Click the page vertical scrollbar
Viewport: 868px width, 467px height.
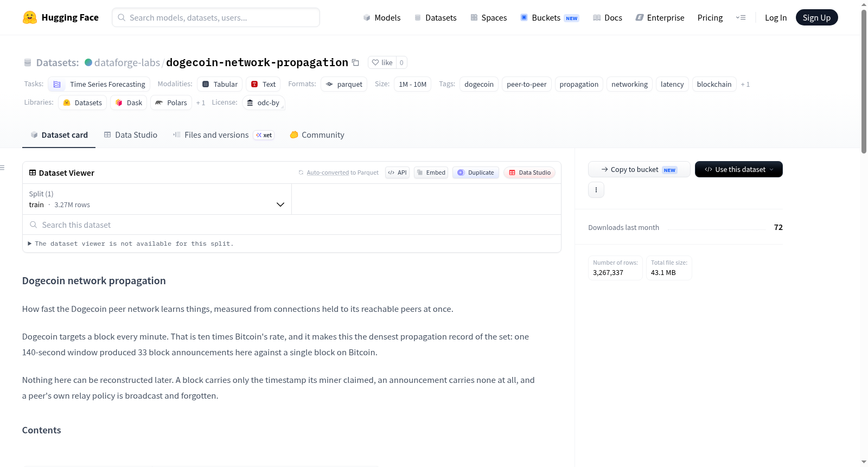864,81
